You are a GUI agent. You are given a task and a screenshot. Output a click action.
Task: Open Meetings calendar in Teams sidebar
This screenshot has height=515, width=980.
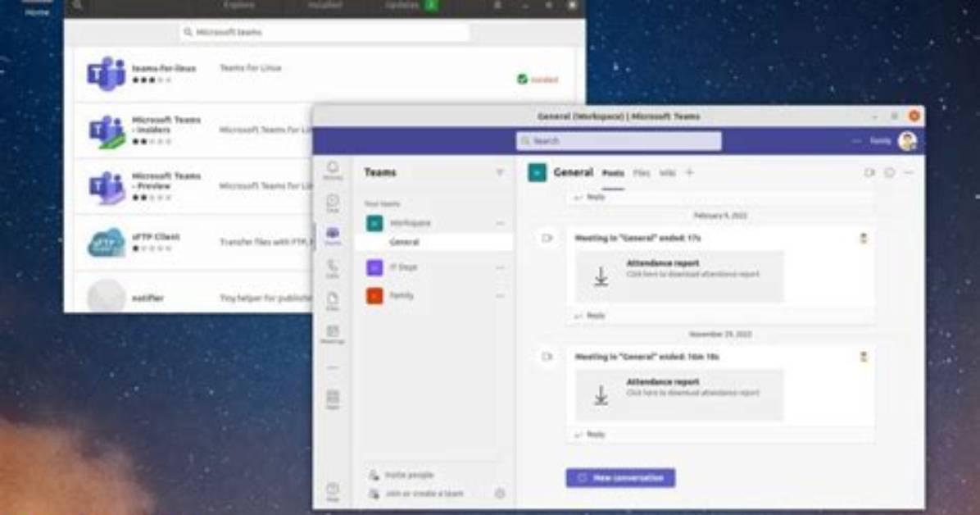[x=333, y=334]
